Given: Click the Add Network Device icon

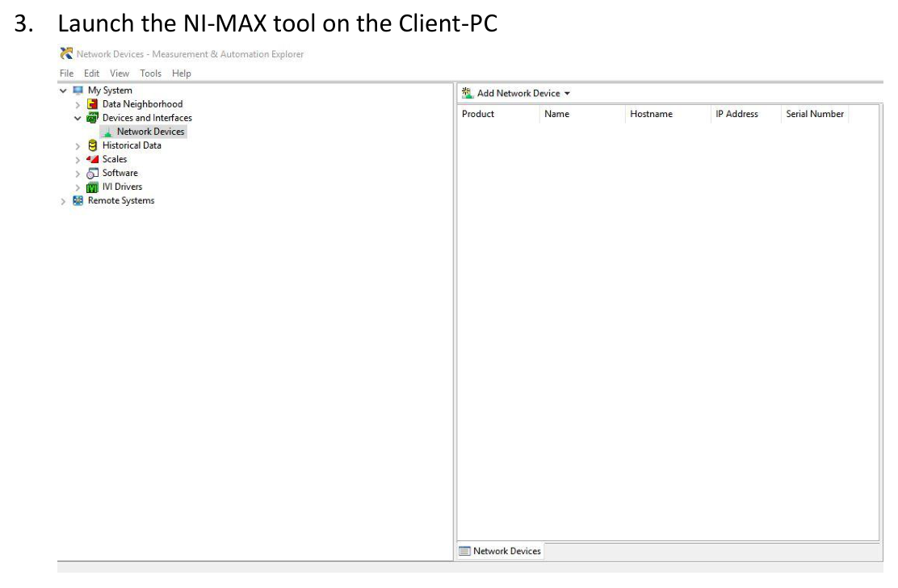Looking at the screenshot, I should (x=468, y=93).
